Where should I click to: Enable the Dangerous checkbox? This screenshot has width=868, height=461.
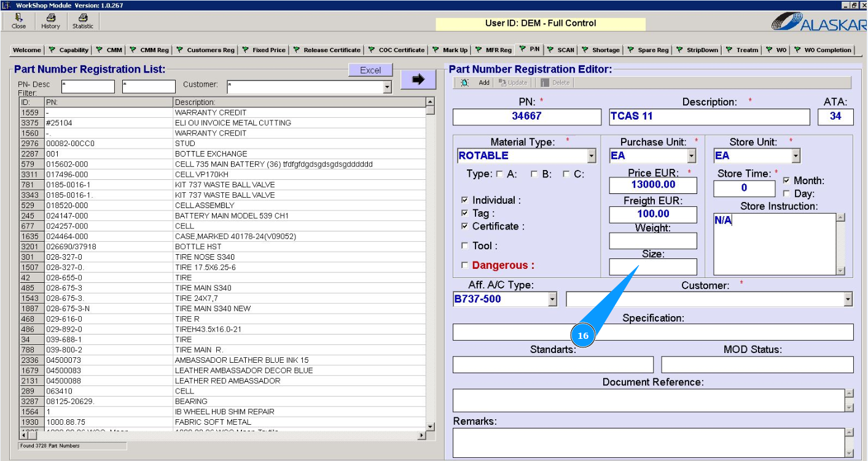click(465, 266)
